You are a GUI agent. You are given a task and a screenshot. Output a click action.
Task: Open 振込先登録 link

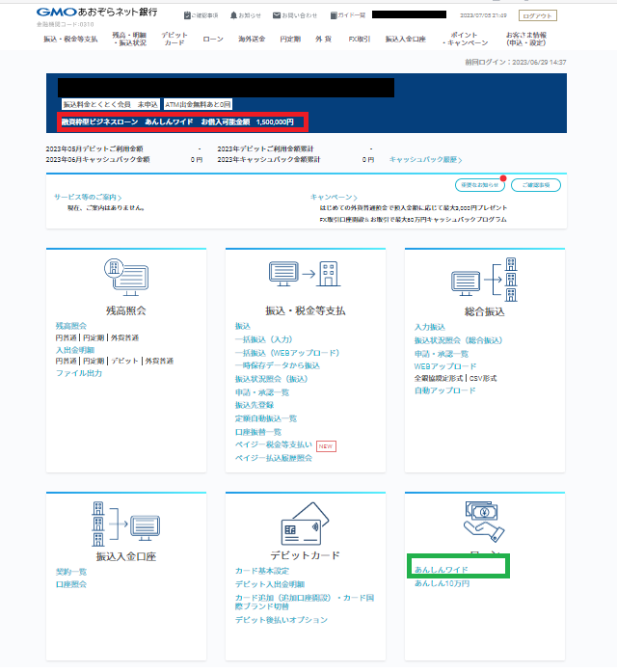(x=255, y=406)
